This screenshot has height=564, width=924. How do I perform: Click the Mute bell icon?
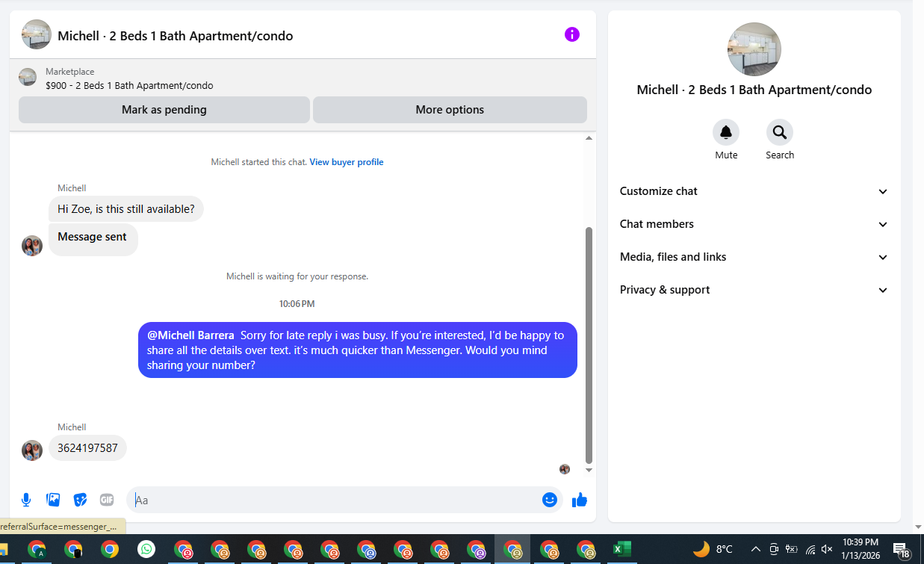click(726, 132)
